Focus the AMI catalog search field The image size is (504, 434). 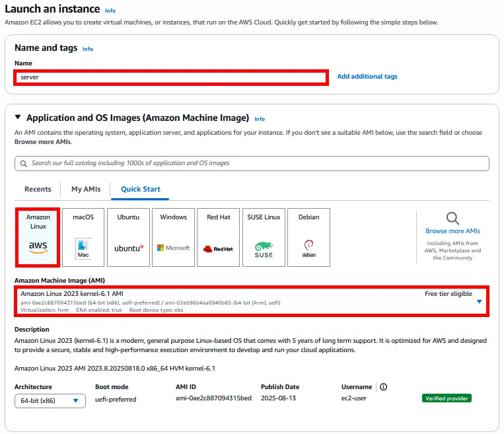coord(252,163)
